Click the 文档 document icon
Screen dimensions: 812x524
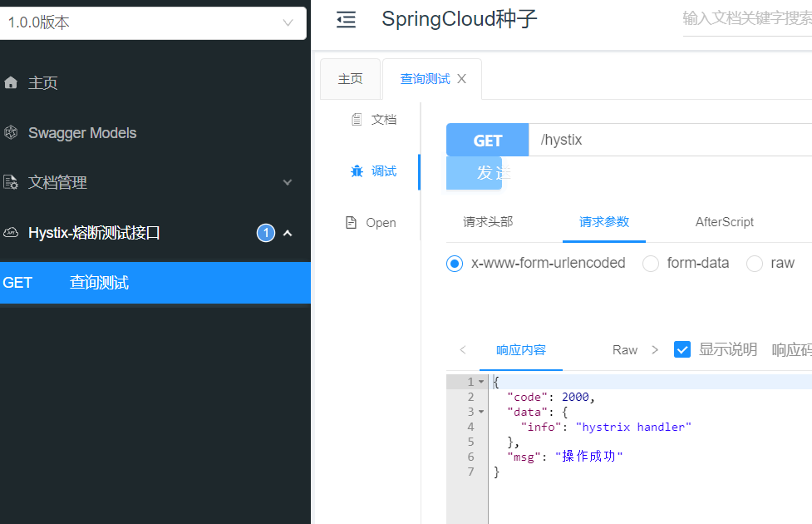[x=357, y=120]
